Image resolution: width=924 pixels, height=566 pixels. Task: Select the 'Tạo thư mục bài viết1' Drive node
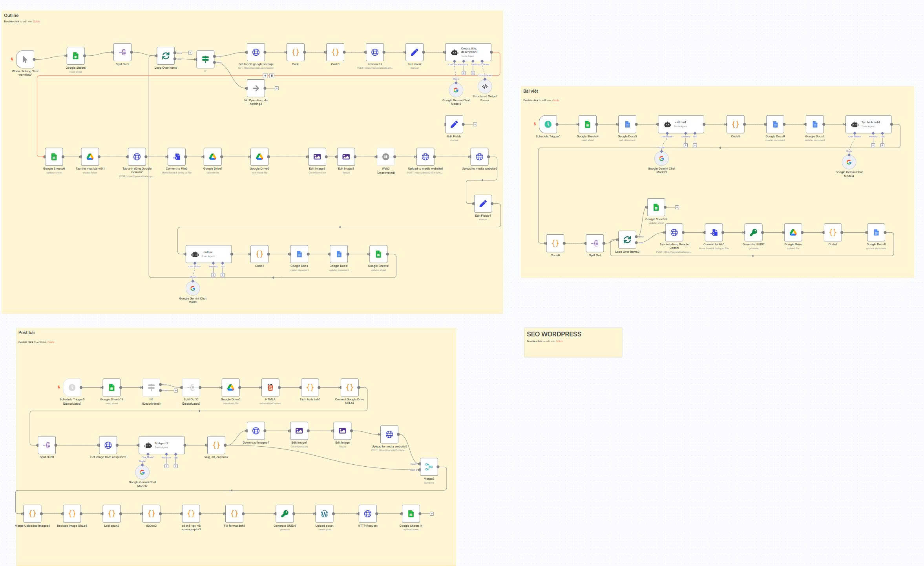tap(90, 157)
